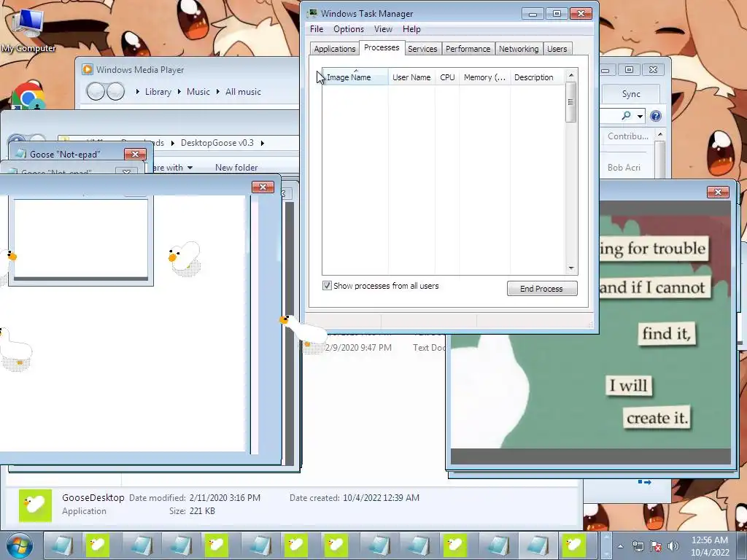
Task: Click the Contribu... column header in Media Player
Action: [628, 136]
